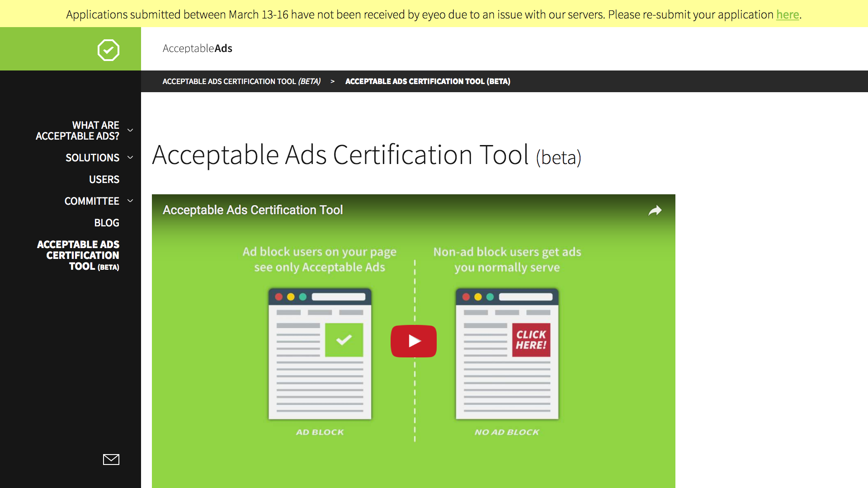Click first breadcrumb Certification Tool (Beta)
Viewport: 868px width, 488px height.
point(241,81)
